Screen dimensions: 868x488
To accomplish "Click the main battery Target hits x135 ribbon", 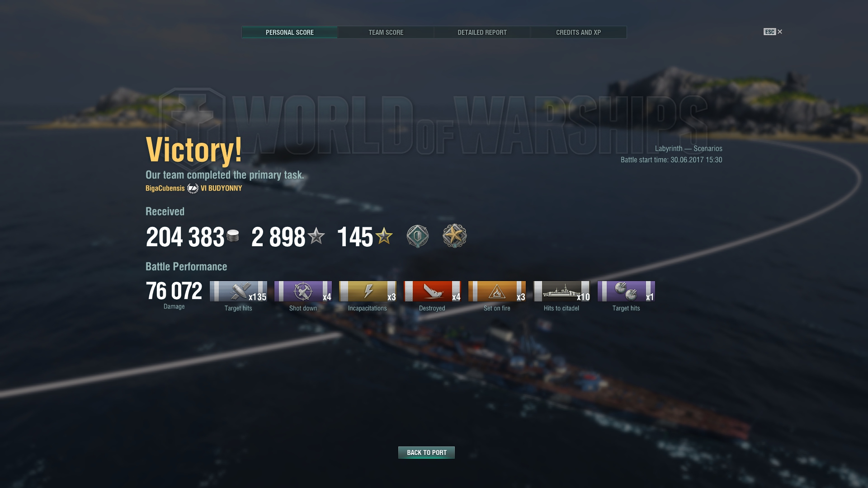I will 238,291.
